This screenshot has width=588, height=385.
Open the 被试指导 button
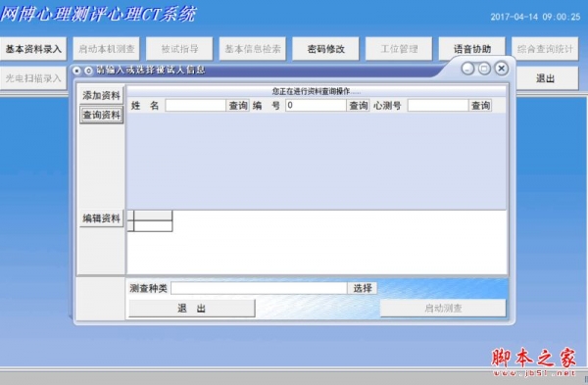coord(179,49)
